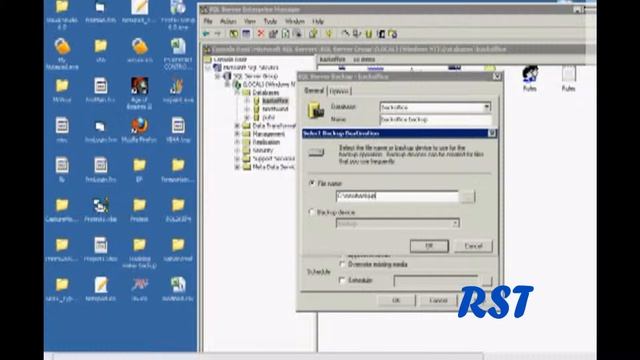640x360 pixels.
Task: Select the Age of Empires II desktop icon
Action: (x=139, y=93)
